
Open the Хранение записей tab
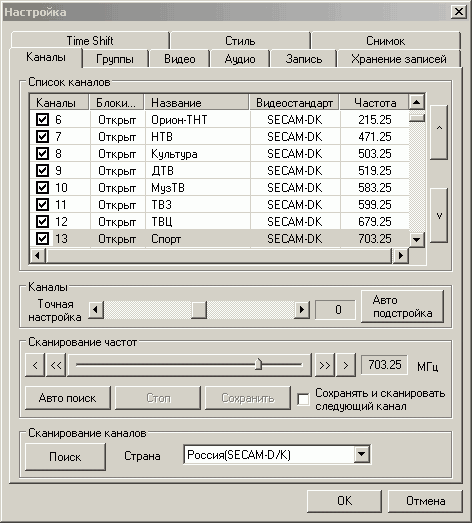(399, 59)
